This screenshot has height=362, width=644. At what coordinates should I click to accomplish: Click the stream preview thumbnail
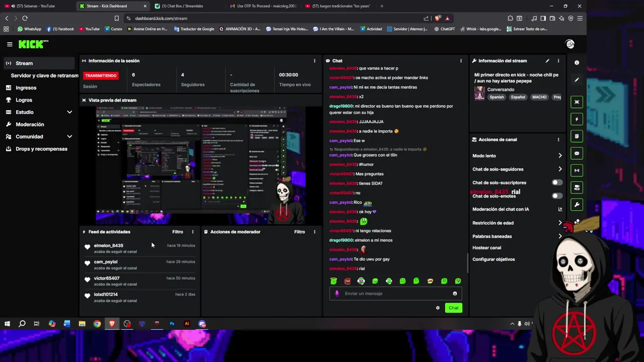201,164
